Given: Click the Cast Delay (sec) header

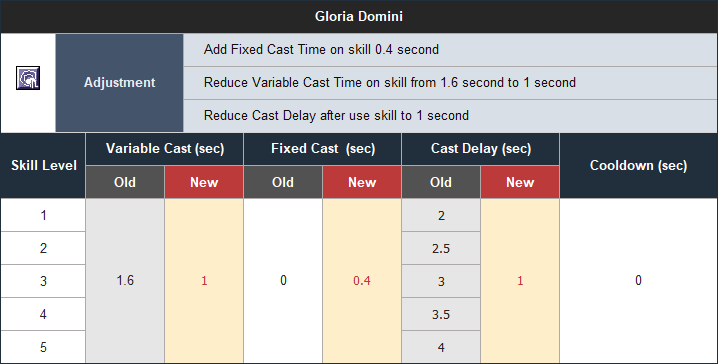Looking at the screenshot, I should [481, 149].
